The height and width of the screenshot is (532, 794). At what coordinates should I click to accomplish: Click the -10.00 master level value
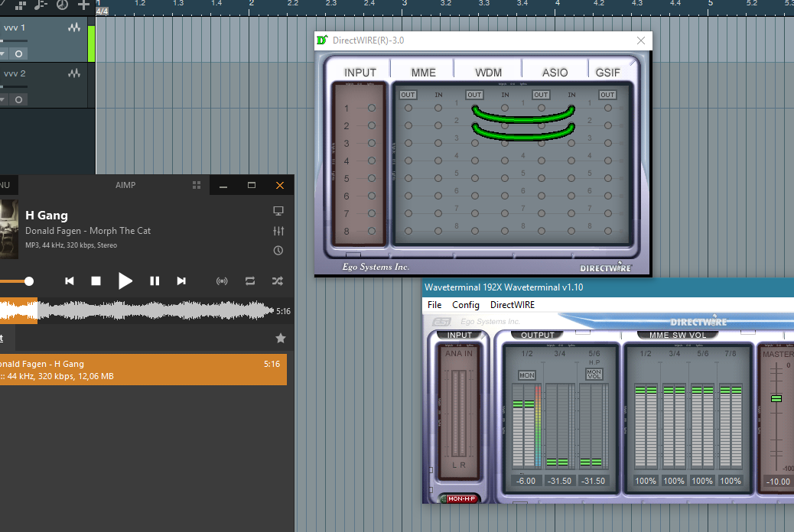pos(777,482)
